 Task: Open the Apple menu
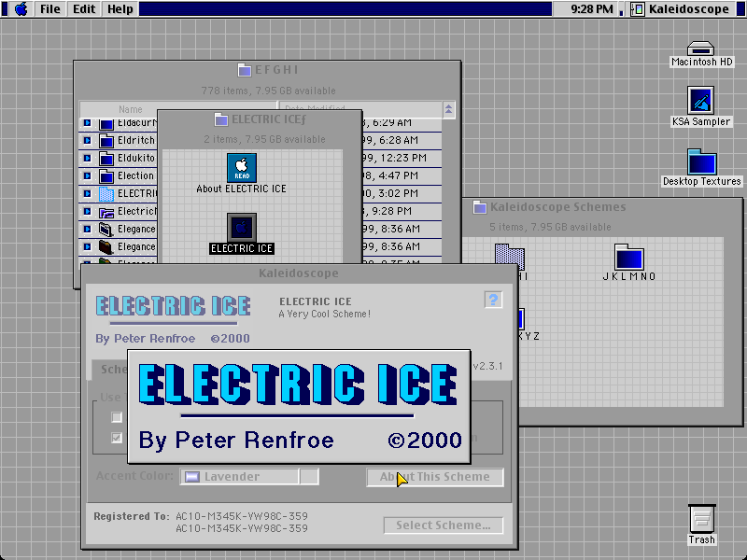pos(21,8)
